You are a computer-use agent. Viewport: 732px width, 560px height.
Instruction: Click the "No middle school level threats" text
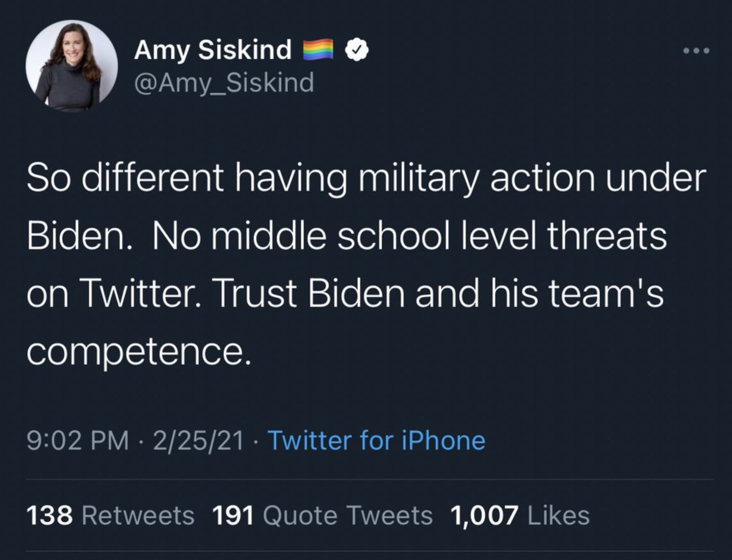point(409,236)
